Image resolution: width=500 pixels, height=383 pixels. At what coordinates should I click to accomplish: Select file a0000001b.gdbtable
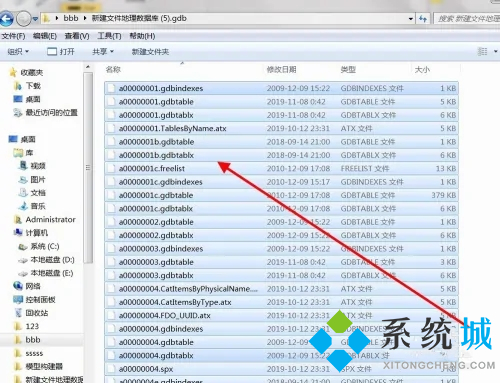pos(282,142)
